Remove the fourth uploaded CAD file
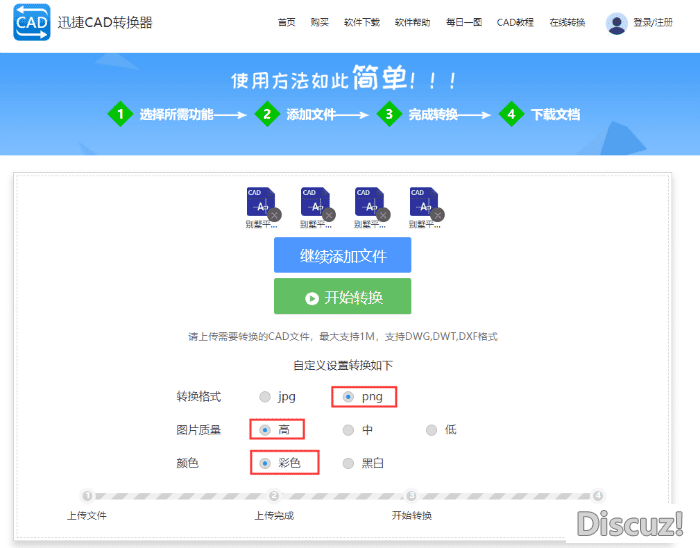This screenshot has height=548, width=700. point(436,214)
